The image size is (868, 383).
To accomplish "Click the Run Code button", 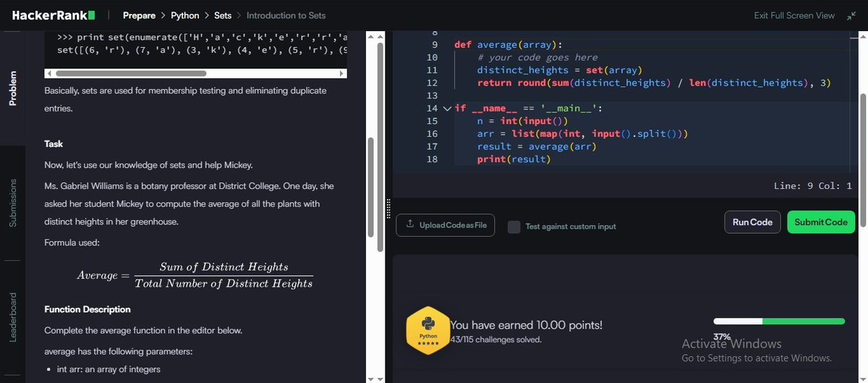I will 752,222.
